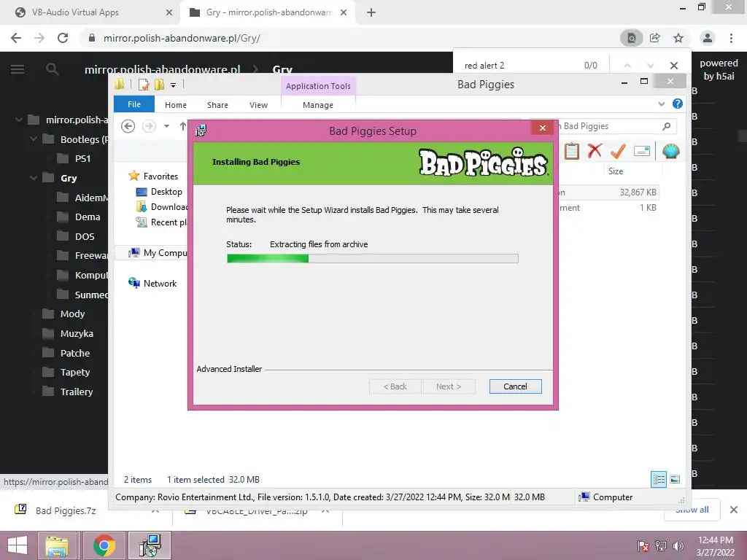Collapse the Gry folder in tree
The image size is (747, 560).
[34, 178]
